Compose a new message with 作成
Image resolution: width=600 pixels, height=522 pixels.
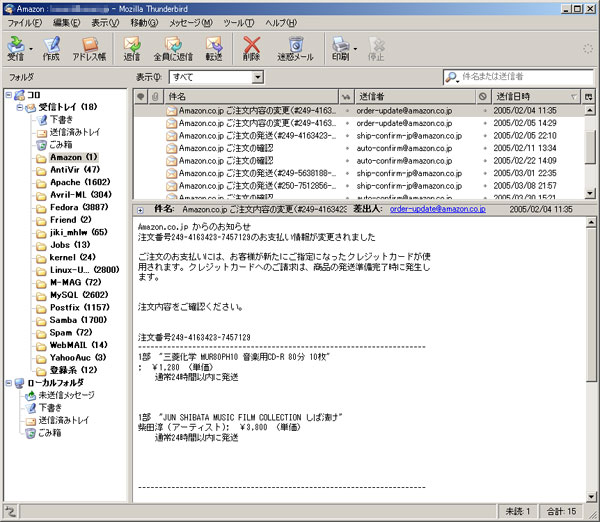click(52, 48)
